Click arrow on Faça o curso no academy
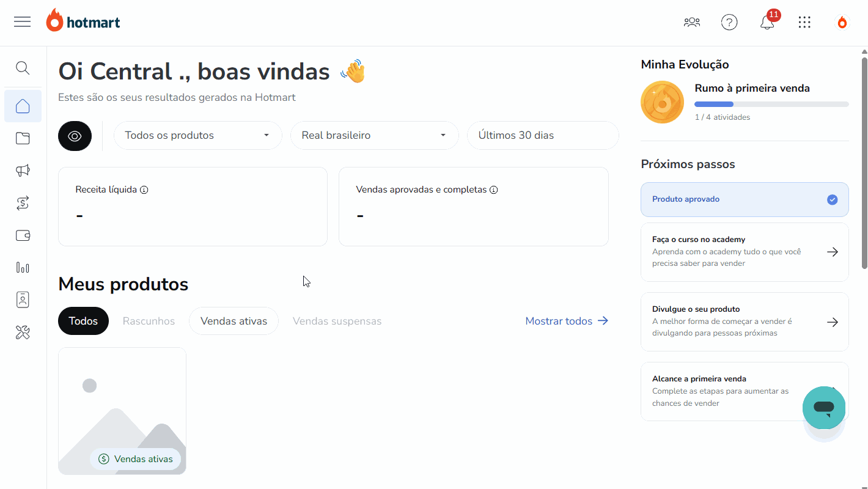Viewport: 868px width, 489px height. (832, 252)
